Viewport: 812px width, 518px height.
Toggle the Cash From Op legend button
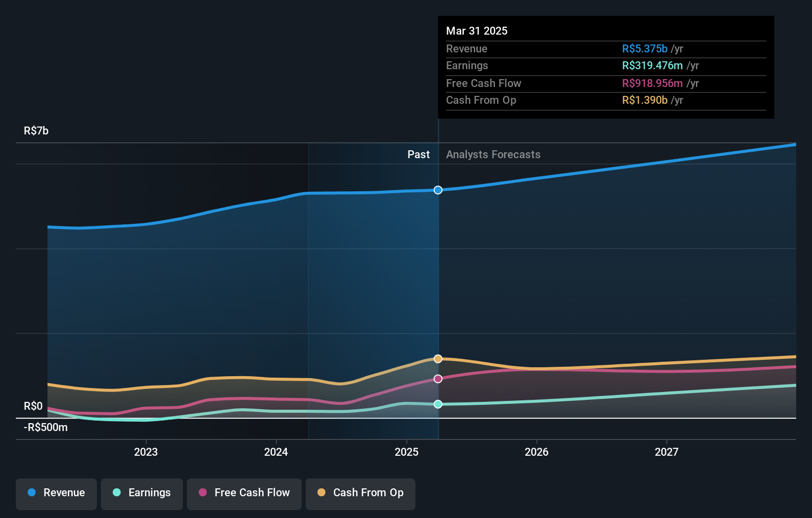361,494
